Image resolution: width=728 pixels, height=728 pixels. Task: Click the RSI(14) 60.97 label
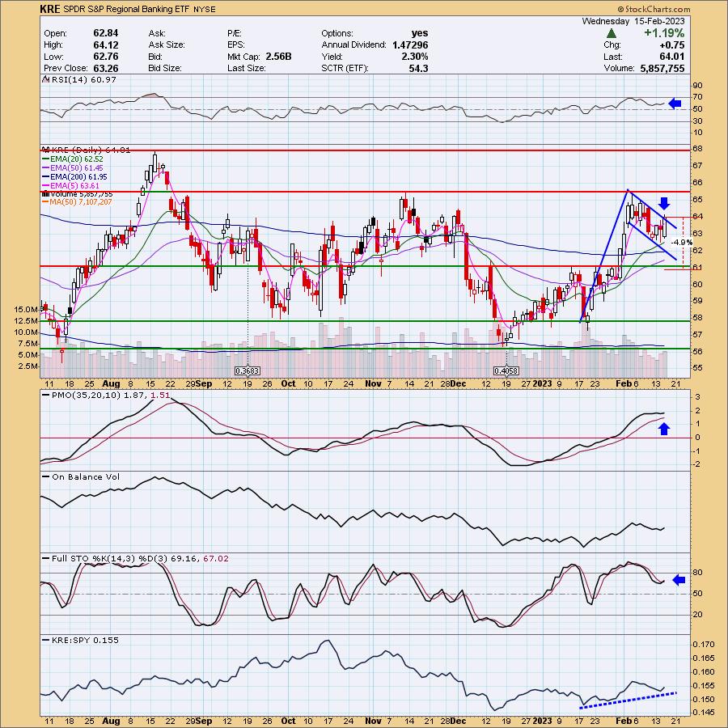coord(83,79)
